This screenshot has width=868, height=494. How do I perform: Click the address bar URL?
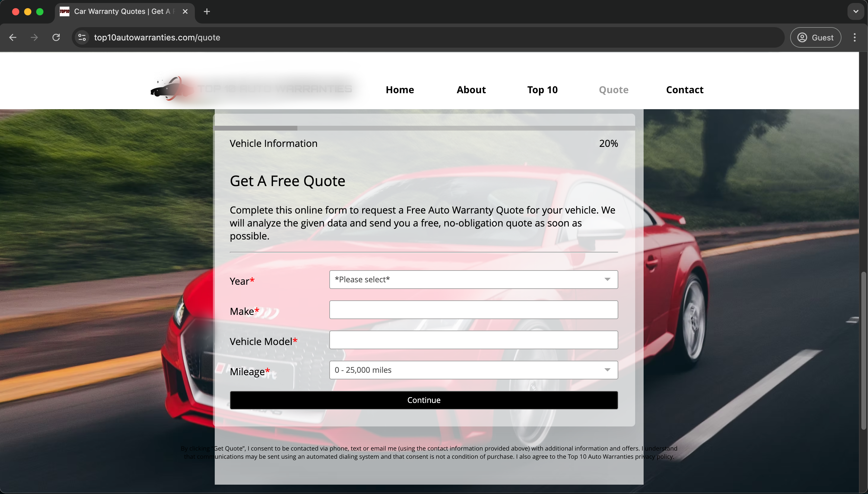pos(157,37)
